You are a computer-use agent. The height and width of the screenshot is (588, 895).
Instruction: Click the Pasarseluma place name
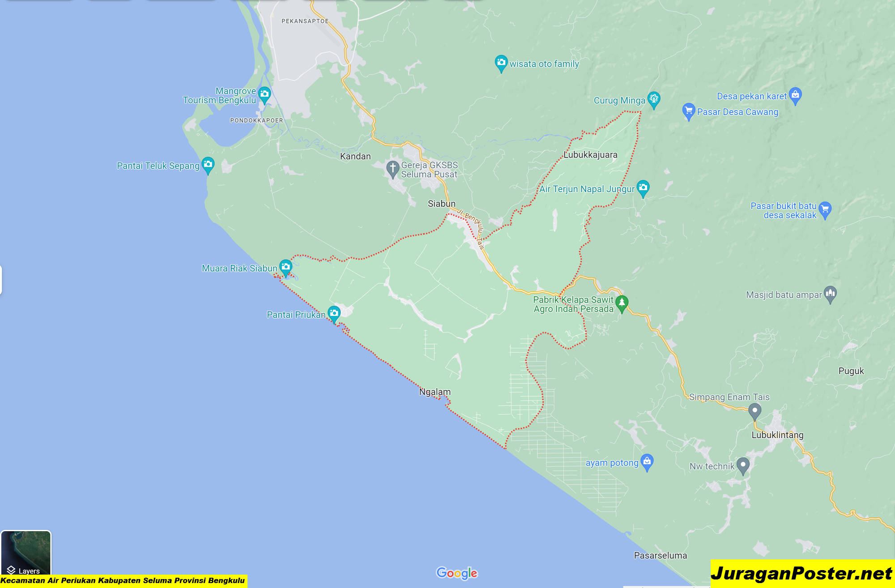[x=661, y=555]
